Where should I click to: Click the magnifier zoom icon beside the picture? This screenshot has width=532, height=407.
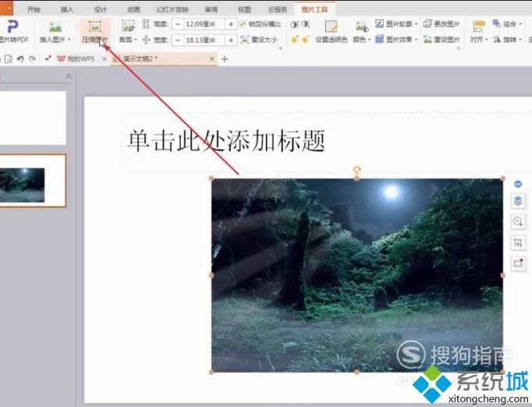518,222
